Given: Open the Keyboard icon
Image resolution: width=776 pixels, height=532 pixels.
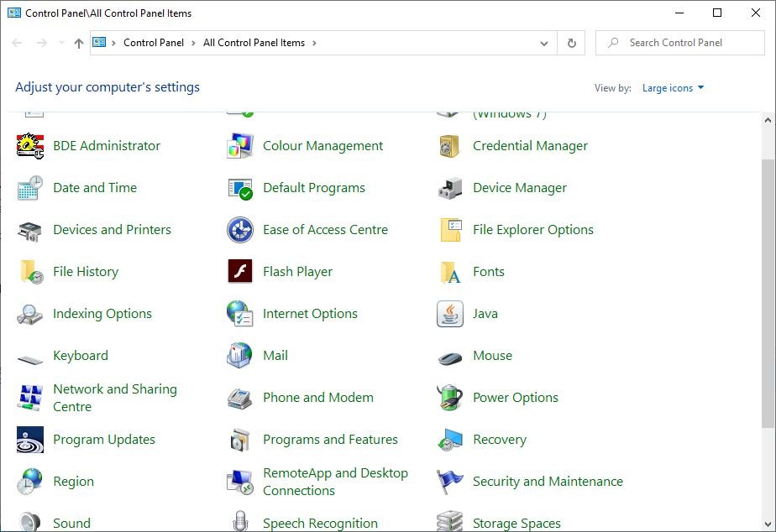Looking at the screenshot, I should (30, 359).
